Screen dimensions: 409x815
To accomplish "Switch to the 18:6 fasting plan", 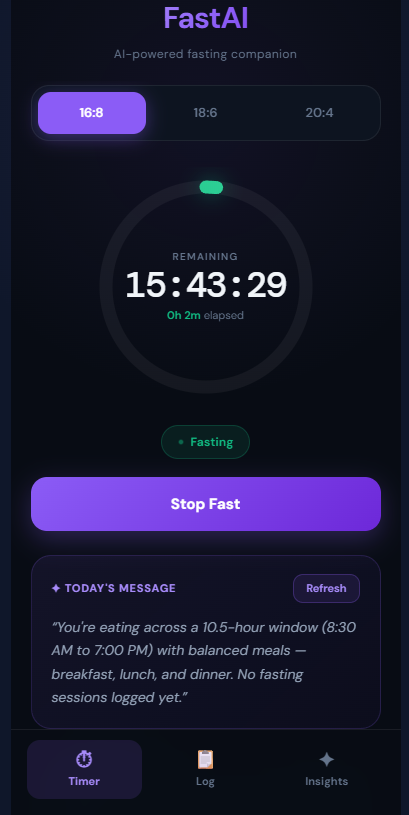I will click(205, 113).
